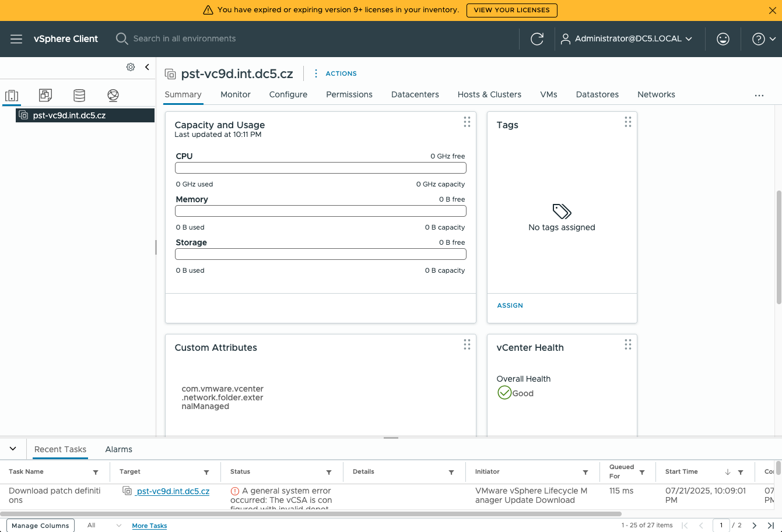Filter the Status column

[x=329, y=473]
